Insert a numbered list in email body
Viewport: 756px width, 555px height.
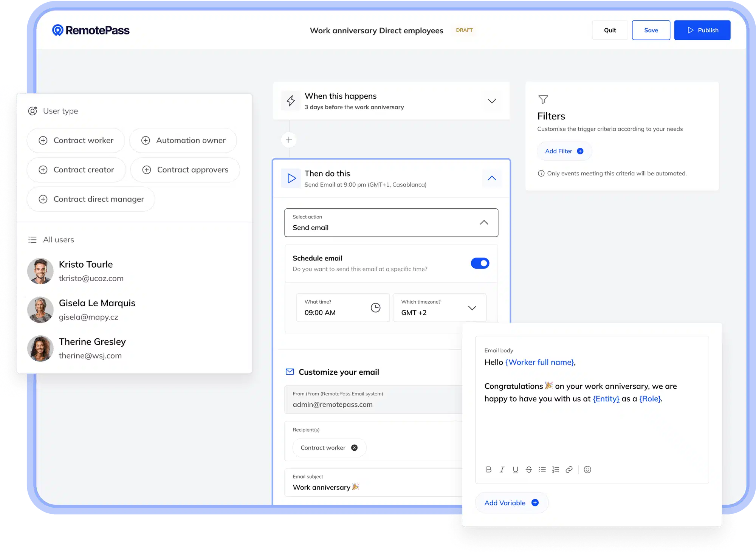555,470
